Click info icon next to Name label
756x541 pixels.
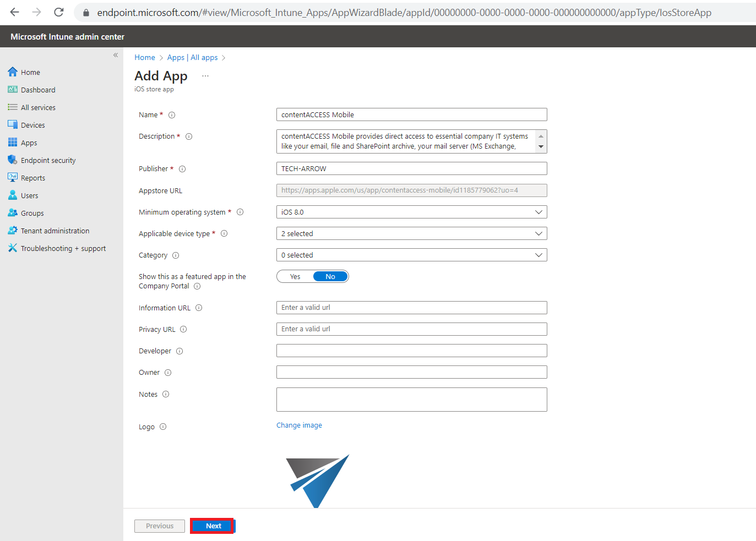[172, 115]
